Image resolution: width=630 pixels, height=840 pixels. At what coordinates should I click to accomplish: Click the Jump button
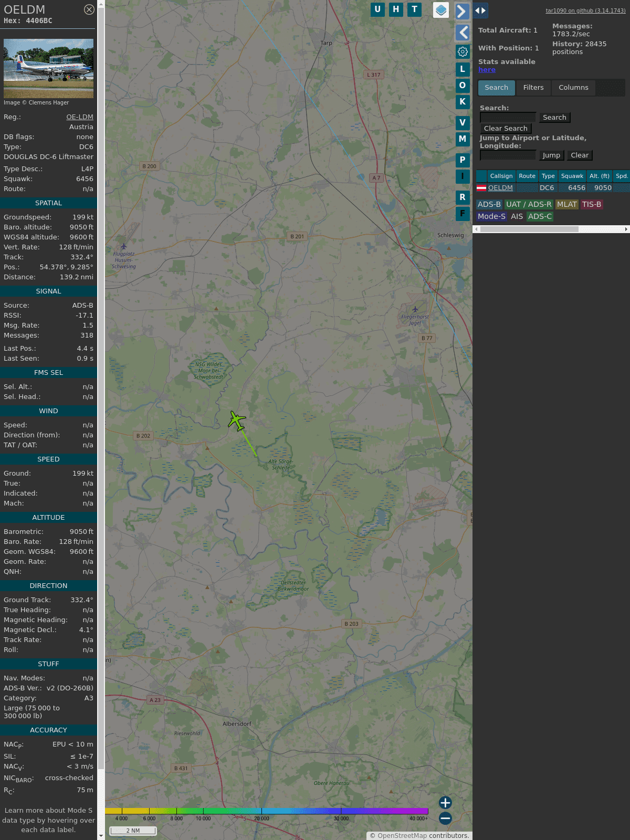point(551,155)
